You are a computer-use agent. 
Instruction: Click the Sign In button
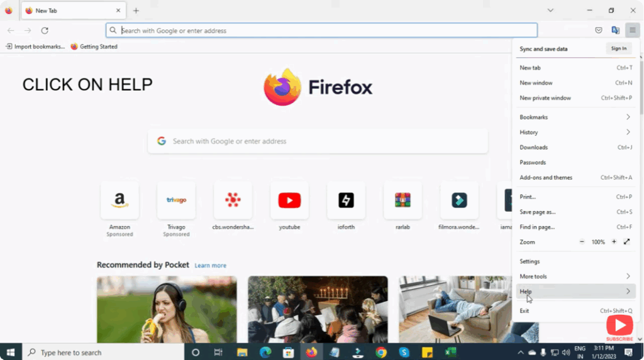click(619, 48)
